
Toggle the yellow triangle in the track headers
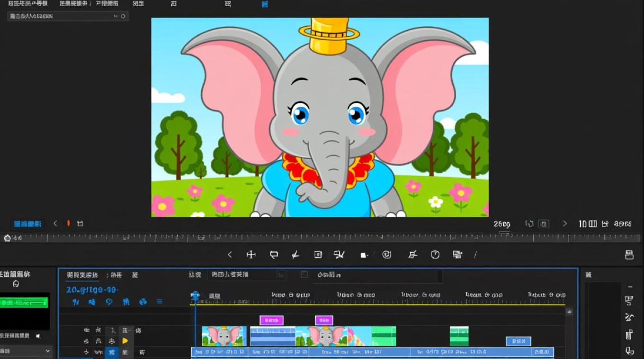pos(126,341)
